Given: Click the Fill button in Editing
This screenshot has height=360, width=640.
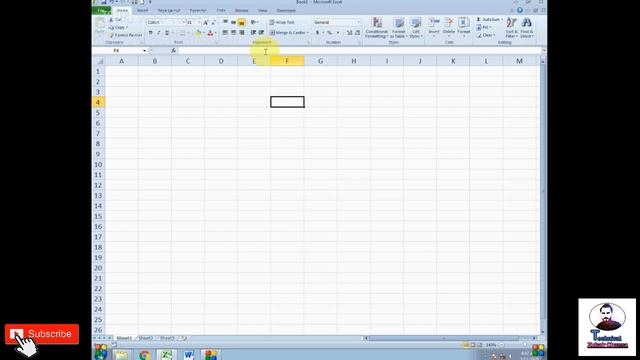Looking at the screenshot, I should [483, 27].
